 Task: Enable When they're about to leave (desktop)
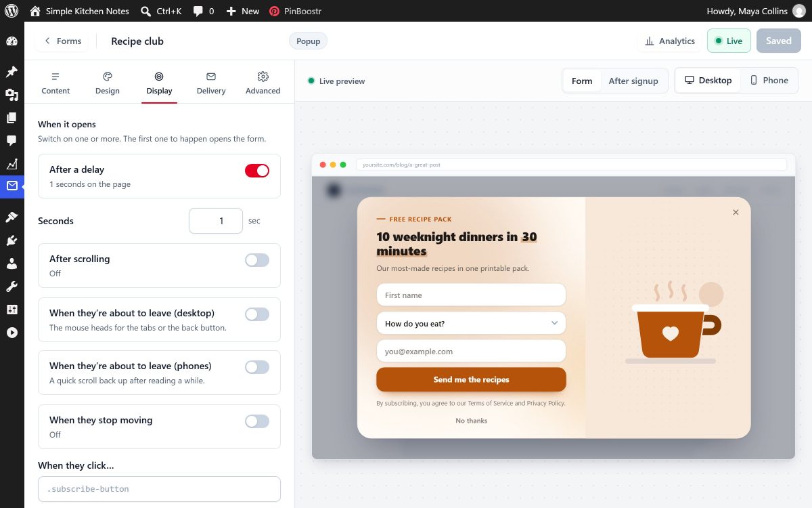coord(257,314)
